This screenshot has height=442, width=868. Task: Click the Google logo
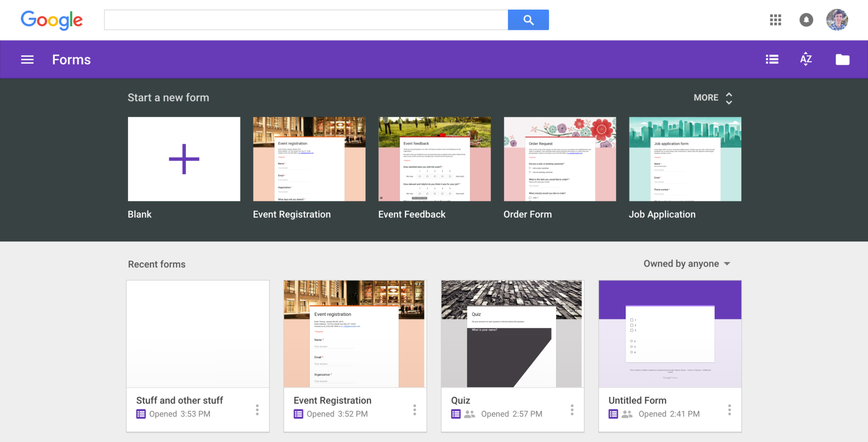point(52,20)
